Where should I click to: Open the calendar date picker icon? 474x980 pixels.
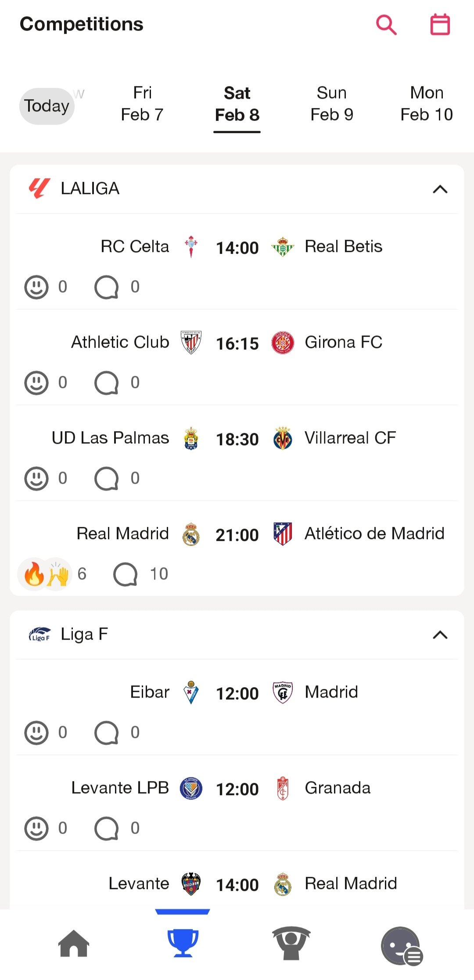click(x=440, y=25)
